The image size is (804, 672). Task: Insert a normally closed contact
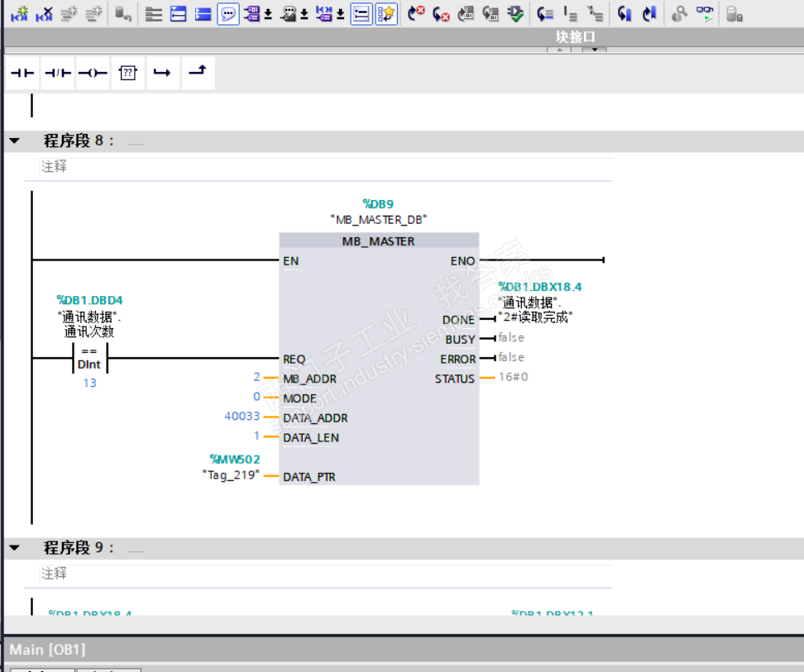click(57, 73)
